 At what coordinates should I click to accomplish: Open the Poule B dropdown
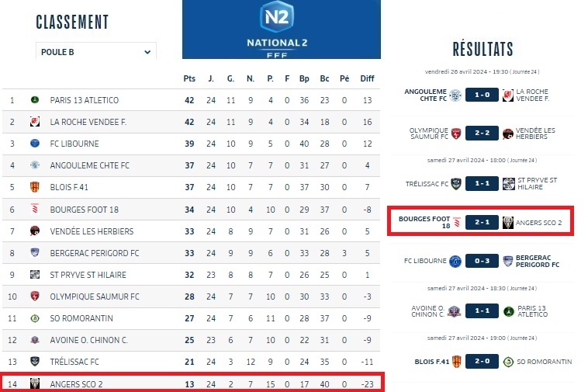click(96, 52)
